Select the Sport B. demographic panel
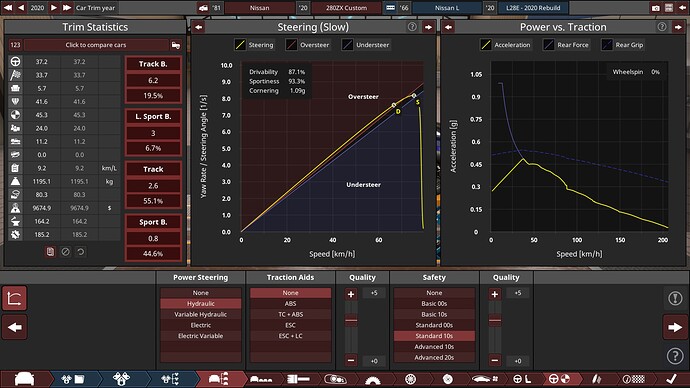Screen dimensions: 690x388 click(153, 238)
